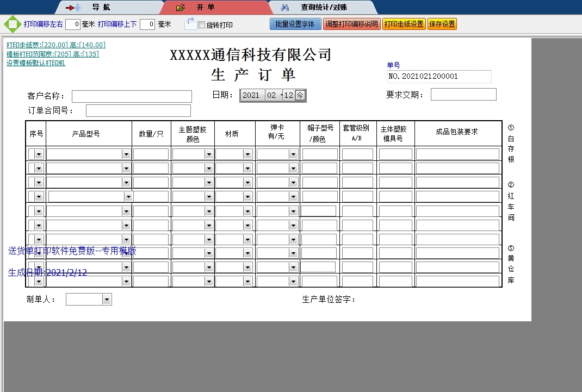
Task: Click the 要求交期 input field
Action: point(463,95)
